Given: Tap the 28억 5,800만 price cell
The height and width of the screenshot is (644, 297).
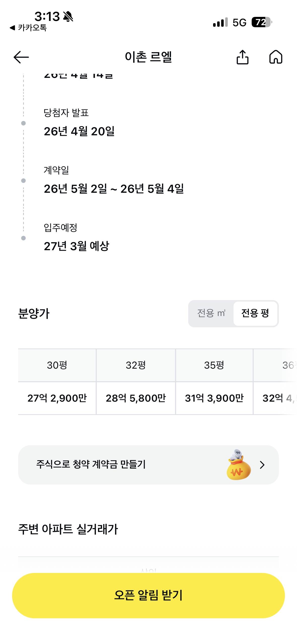Looking at the screenshot, I should coord(136,398).
